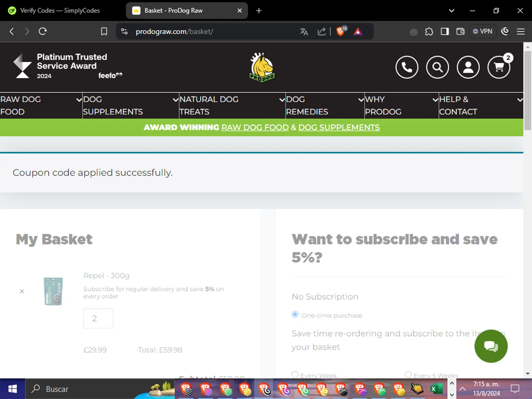This screenshot has height=399, width=532.
Task: Remove Repel 300g from basket
Action: point(22,291)
